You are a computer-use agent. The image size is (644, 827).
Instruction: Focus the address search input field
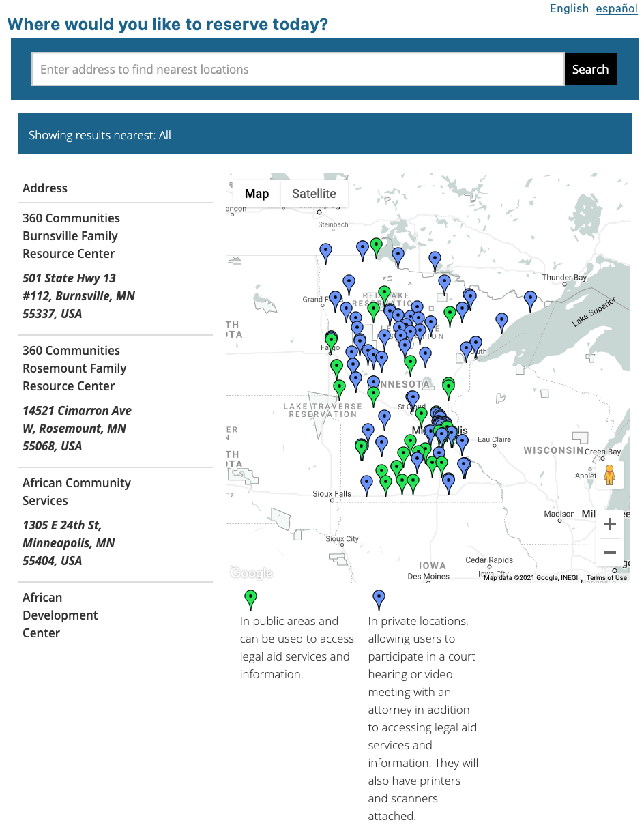pyautogui.click(x=298, y=69)
